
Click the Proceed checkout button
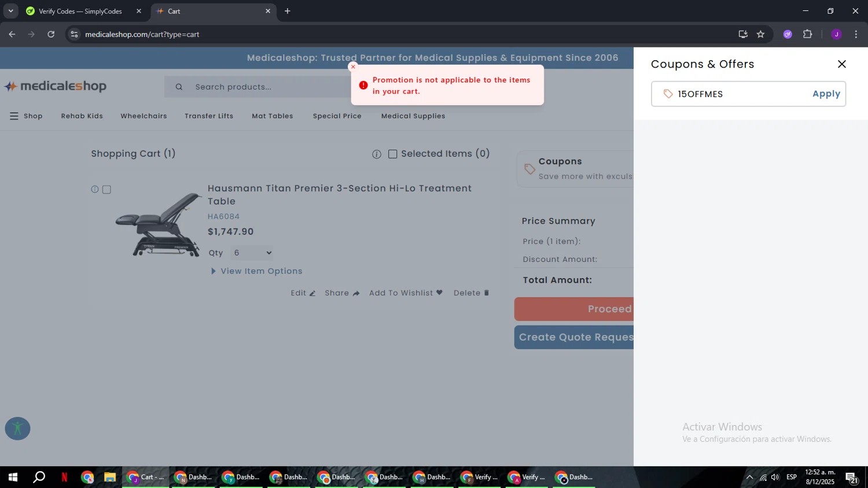574,309
